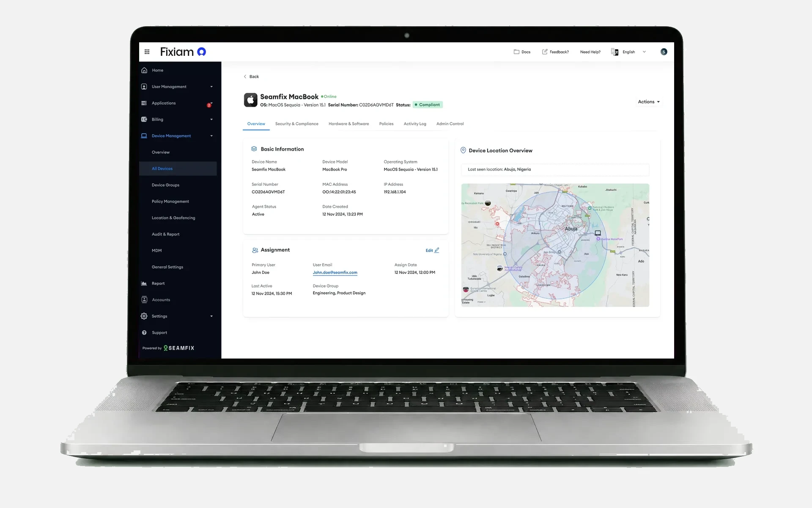The height and width of the screenshot is (508, 812).
Task: Click the Feedback pencil icon
Action: 545,52
